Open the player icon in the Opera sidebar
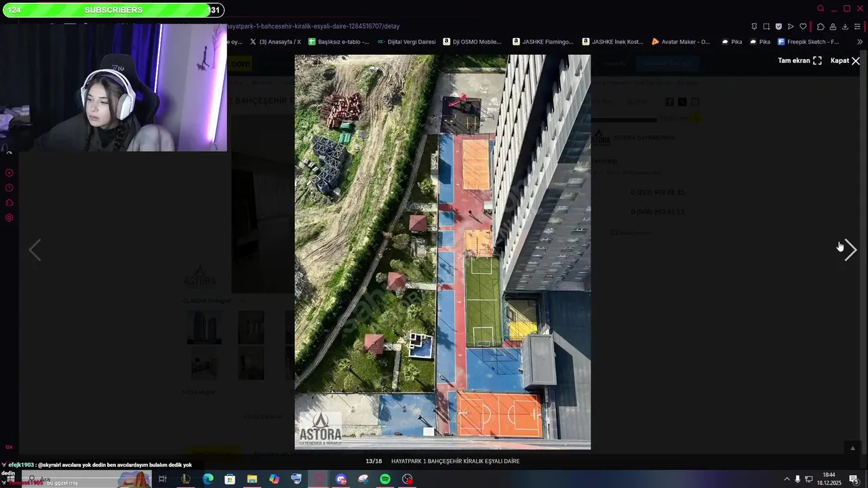Screen dimensions: 868x488 point(9,173)
